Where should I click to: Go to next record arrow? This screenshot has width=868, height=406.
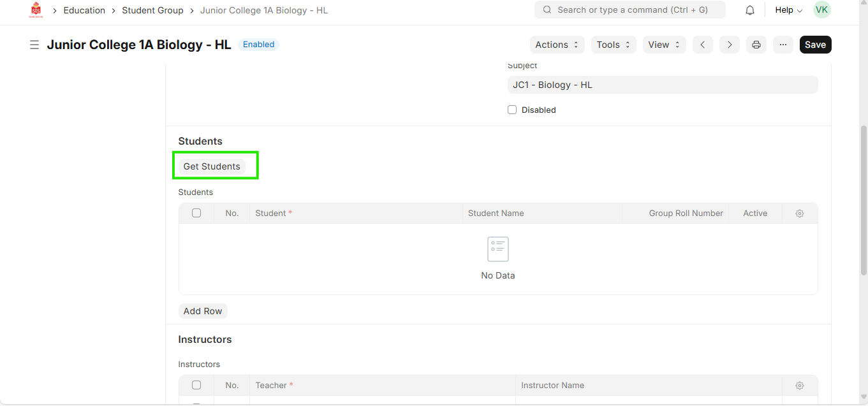click(x=729, y=45)
